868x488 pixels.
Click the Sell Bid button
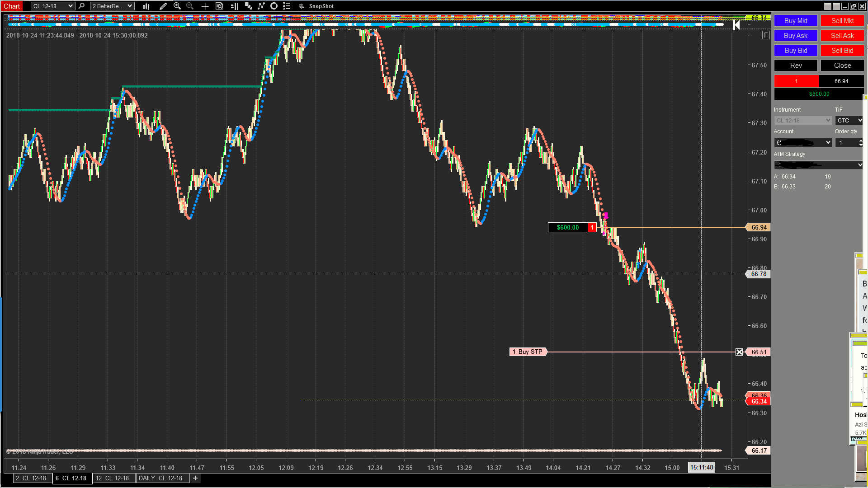(842, 51)
